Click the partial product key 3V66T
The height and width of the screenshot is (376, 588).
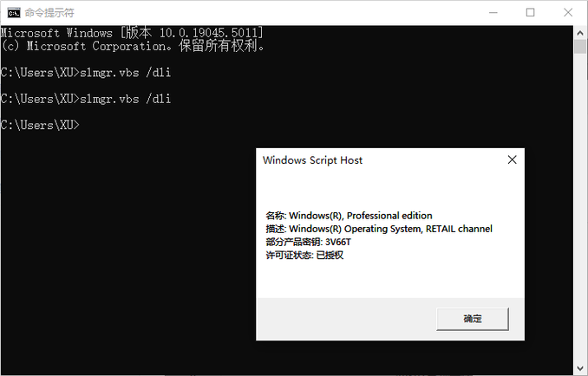[338, 243]
